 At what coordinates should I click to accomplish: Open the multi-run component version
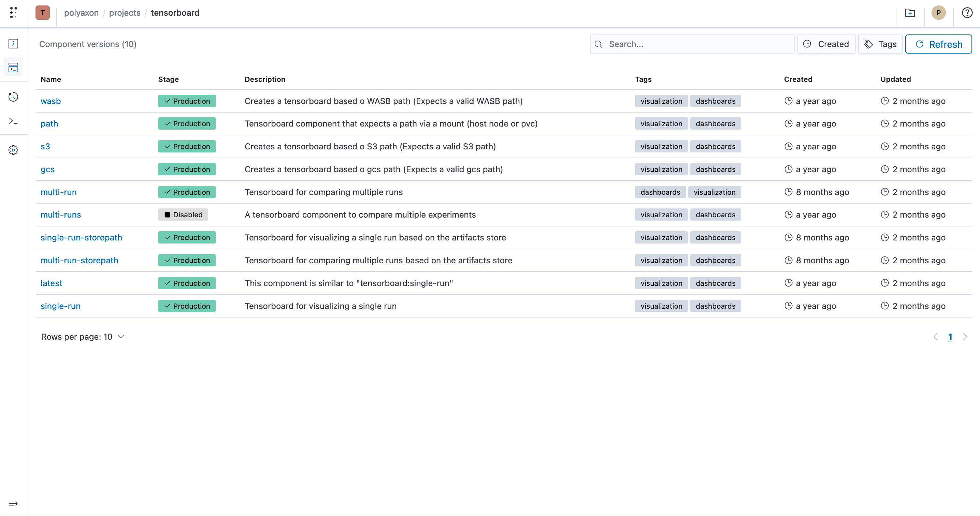(59, 192)
